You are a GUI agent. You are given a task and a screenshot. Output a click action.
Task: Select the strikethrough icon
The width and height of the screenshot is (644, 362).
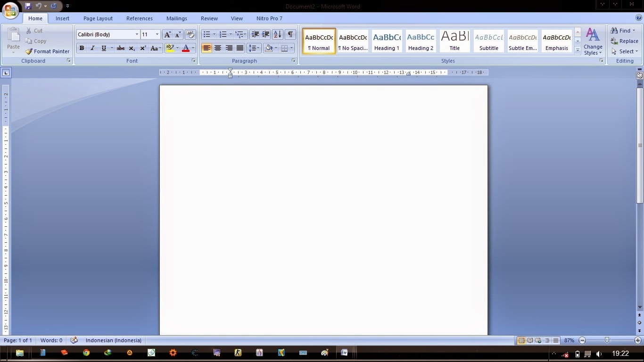tap(120, 48)
